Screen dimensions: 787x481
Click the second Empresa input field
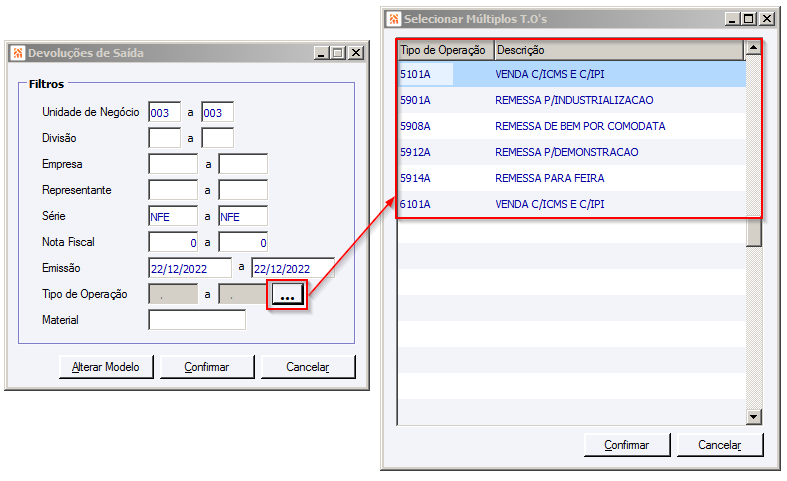point(243,164)
